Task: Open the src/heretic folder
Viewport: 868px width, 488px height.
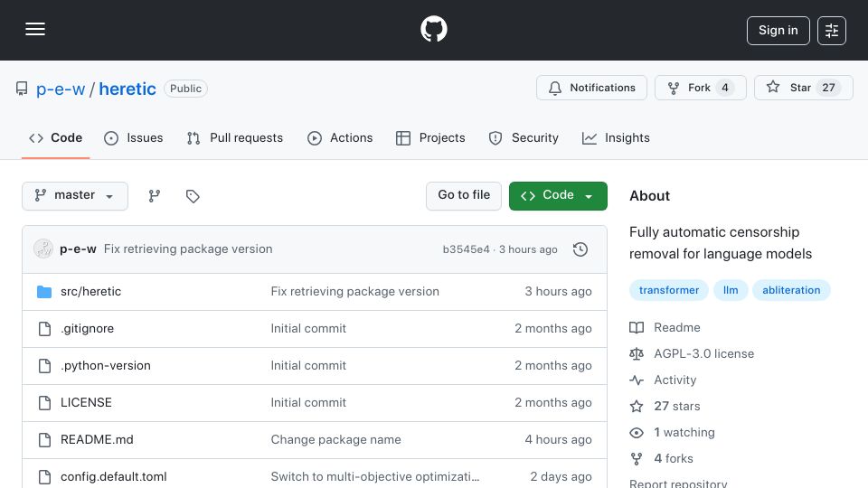Action: 90,292
